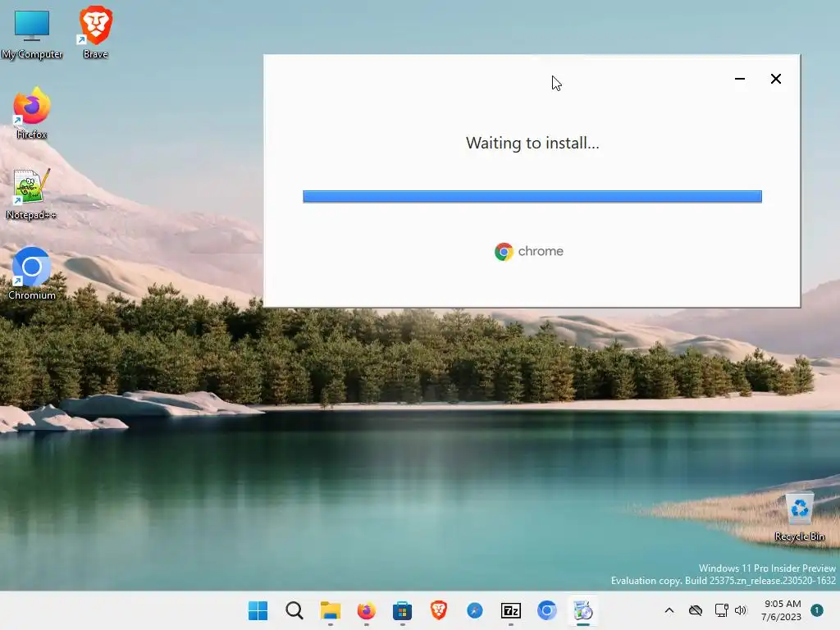Open network status tray icon
The height and width of the screenshot is (630, 840).
point(721,610)
